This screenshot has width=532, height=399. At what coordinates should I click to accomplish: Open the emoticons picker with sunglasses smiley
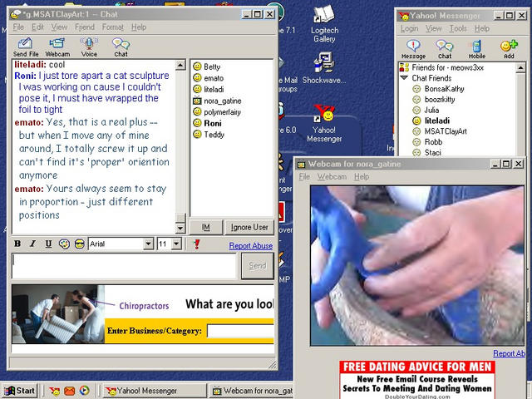click(x=80, y=244)
